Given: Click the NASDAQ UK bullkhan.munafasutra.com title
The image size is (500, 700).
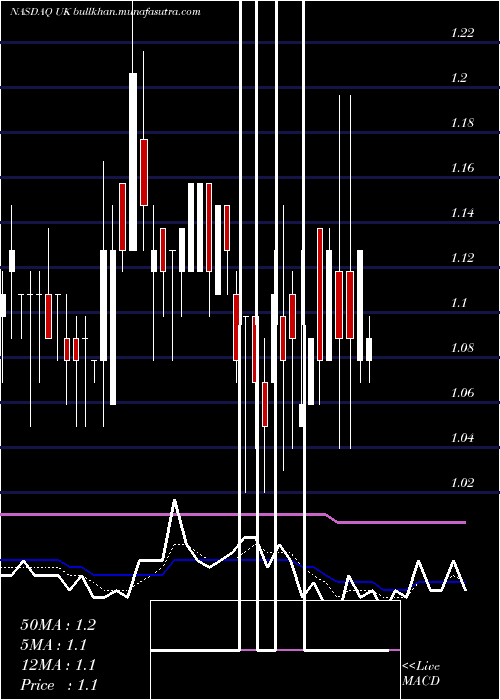Looking at the screenshot, I should tap(105, 12).
